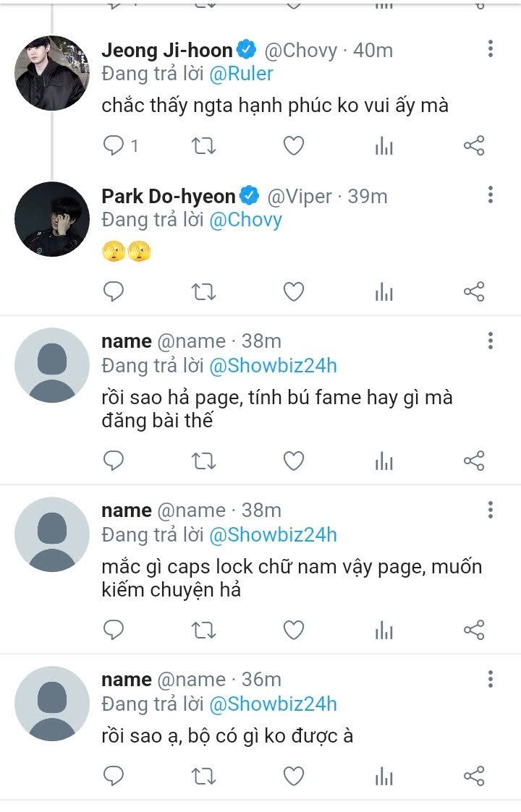Reply to Jeong Ji-hoon's tweet

click(x=114, y=146)
